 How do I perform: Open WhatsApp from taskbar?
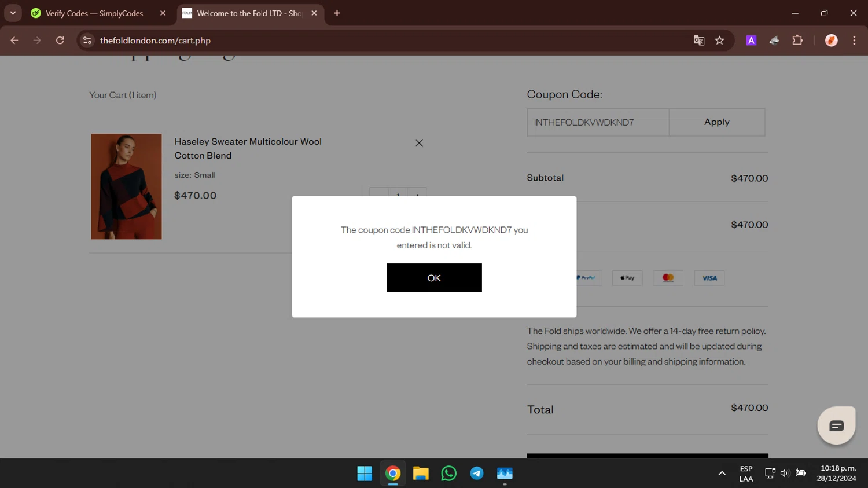tap(448, 474)
